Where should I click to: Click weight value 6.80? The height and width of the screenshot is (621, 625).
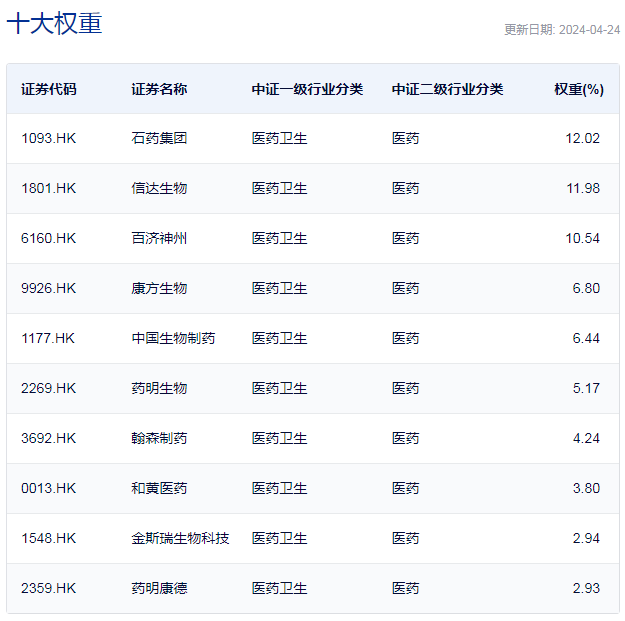tap(586, 288)
